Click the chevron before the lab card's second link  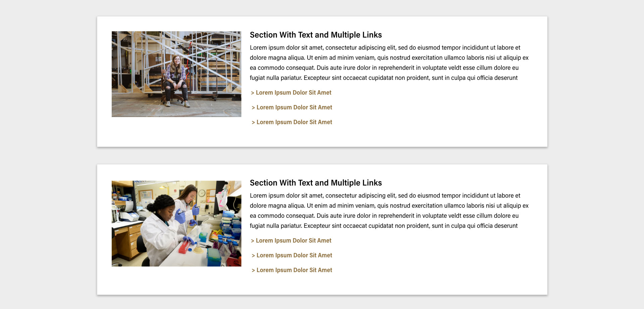coord(253,256)
